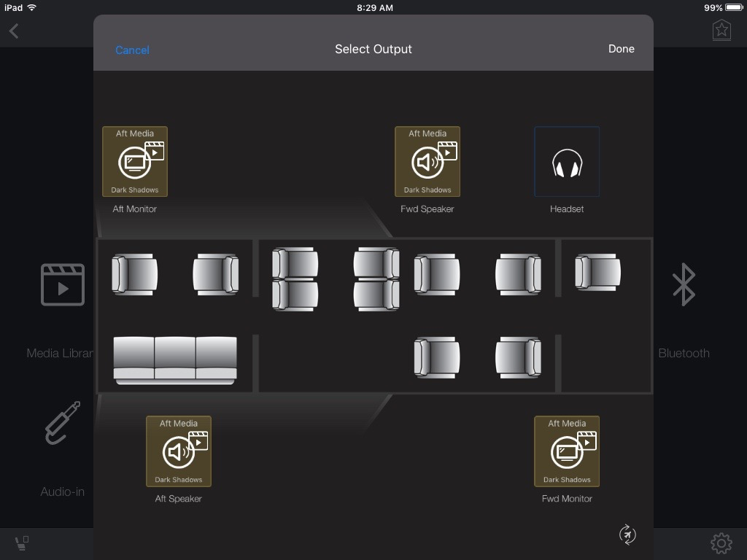The width and height of the screenshot is (747, 560).
Task: Confirm selection with Done button
Action: pyautogui.click(x=621, y=49)
